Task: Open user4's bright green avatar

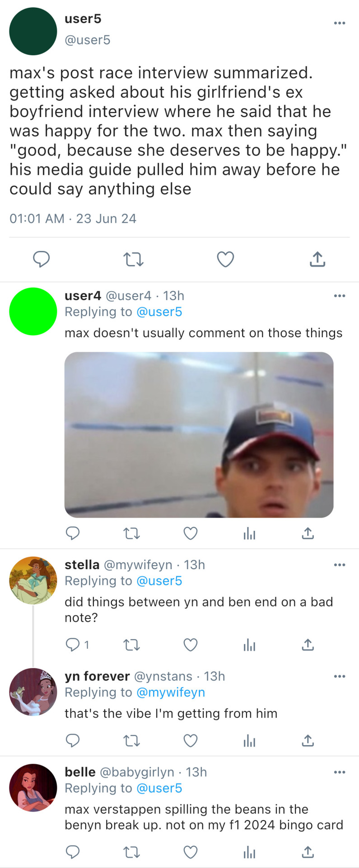Action: (x=33, y=311)
